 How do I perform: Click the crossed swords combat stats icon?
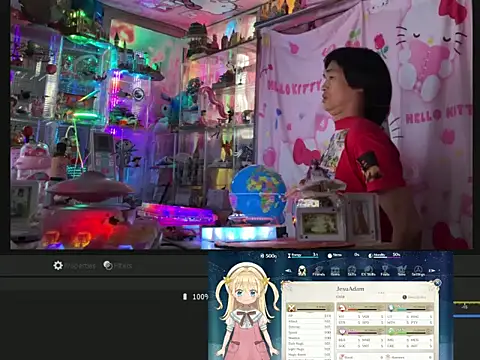click(x=292, y=308)
